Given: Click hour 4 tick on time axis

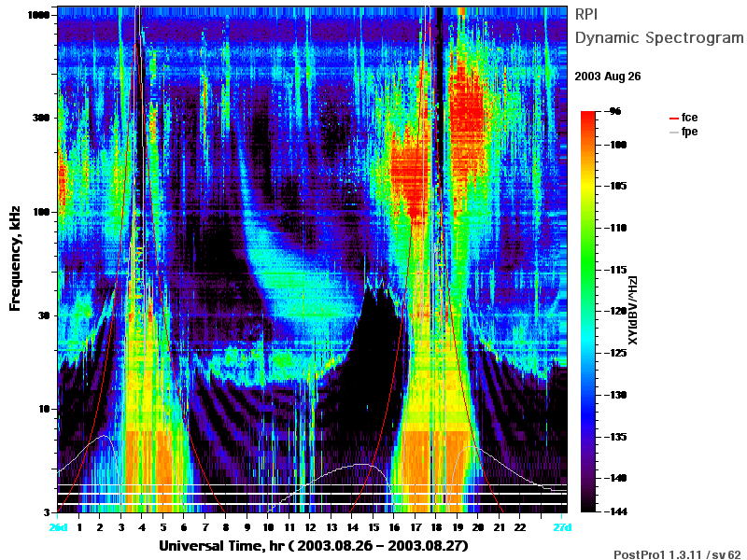Looking at the screenshot, I should pos(142,527).
